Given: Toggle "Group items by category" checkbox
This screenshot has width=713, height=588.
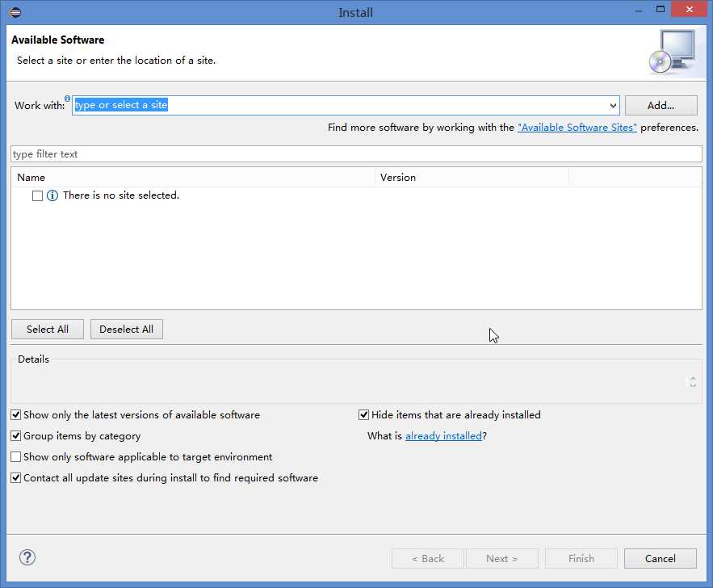Looking at the screenshot, I should (16, 435).
